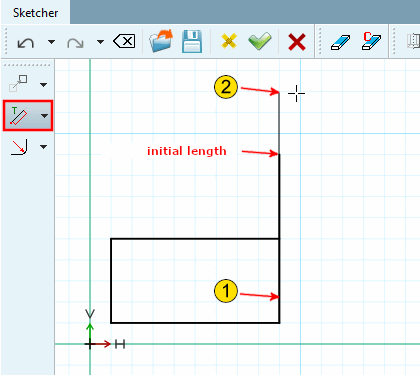
Task: Click the Delete backspace icon
Action: pyautogui.click(x=124, y=42)
